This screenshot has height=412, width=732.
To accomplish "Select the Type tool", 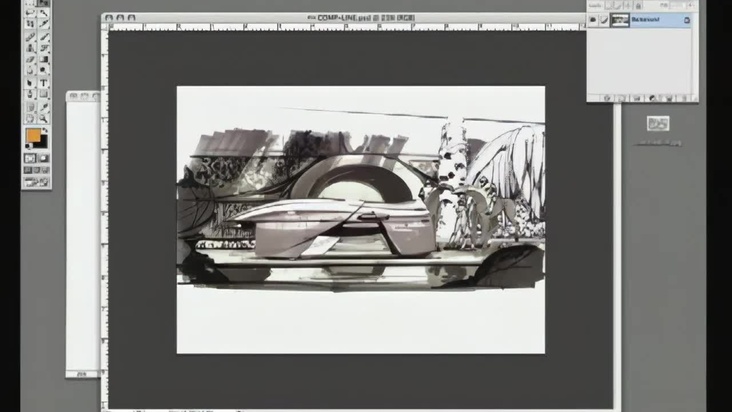I will 44,84.
